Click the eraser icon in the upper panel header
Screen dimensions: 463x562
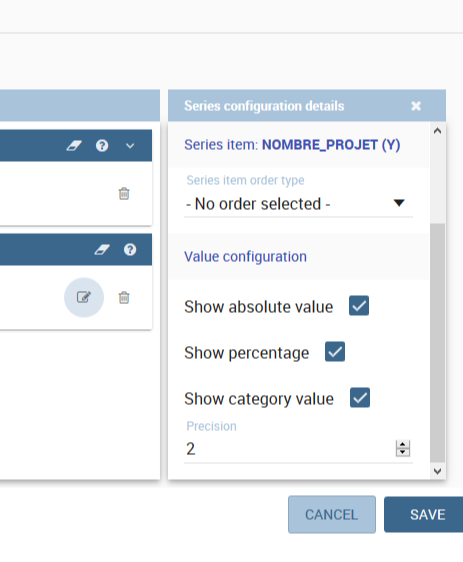(74, 146)
